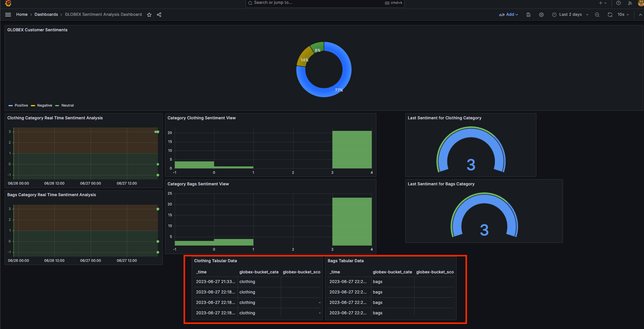644x329 pixels.
Task: Click the plus new item icon
Action: (x=600, y=3)
